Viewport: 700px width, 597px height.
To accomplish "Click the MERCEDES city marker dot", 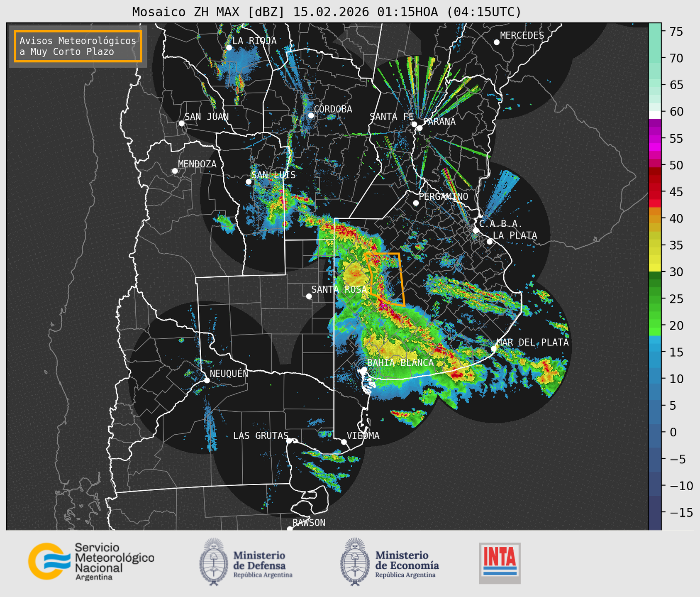I will [496, 42].
